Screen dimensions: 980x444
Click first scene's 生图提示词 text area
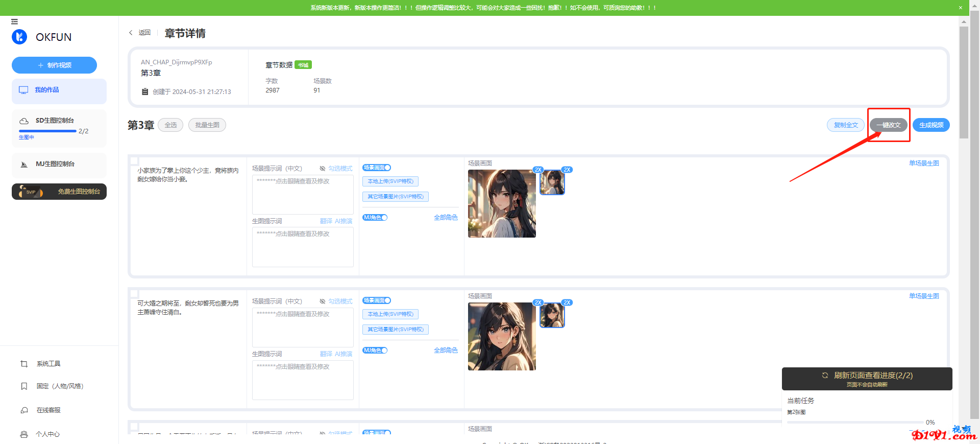click(303, 247)
